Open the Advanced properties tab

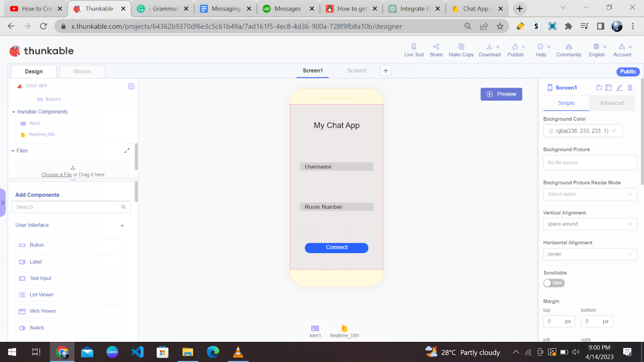[612, 103]
